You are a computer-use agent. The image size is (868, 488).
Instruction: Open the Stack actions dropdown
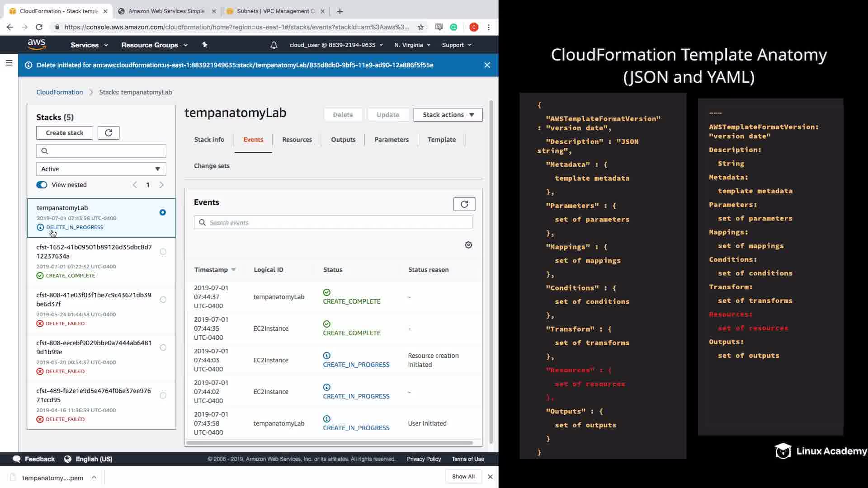pos(448,115)
